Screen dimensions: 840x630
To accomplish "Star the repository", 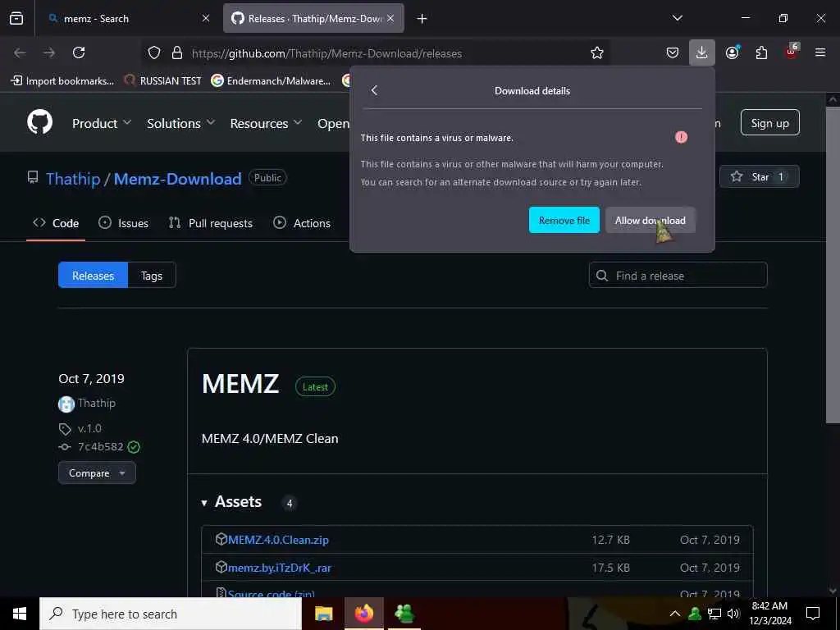I will [759, 176].
